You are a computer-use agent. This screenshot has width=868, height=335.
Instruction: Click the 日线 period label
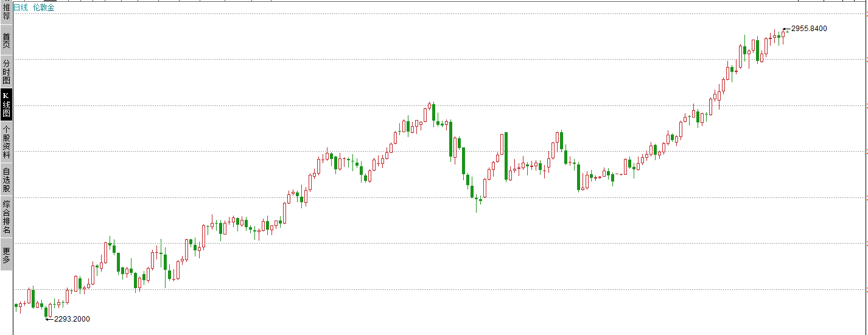point(21,7)
